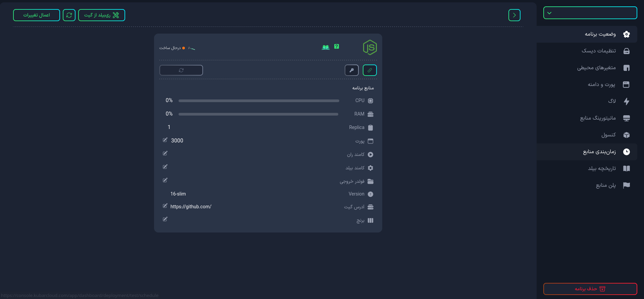This screenshot has height=299, width=644.
Task: Click the key icon button
Action: (352, 70)
